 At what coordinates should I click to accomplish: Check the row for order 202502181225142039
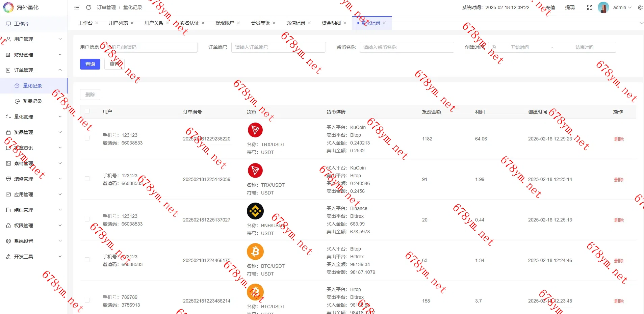pos(87,179)
